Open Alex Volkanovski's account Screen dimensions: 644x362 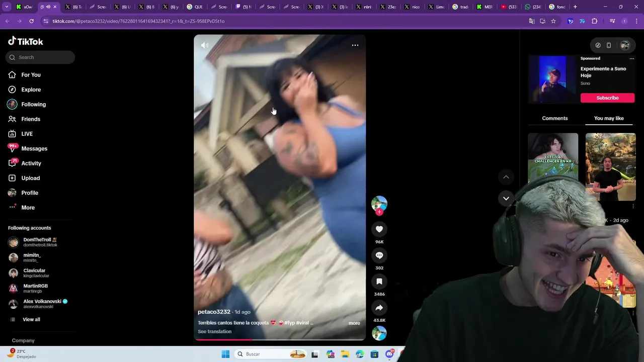(x=42, y=304)
